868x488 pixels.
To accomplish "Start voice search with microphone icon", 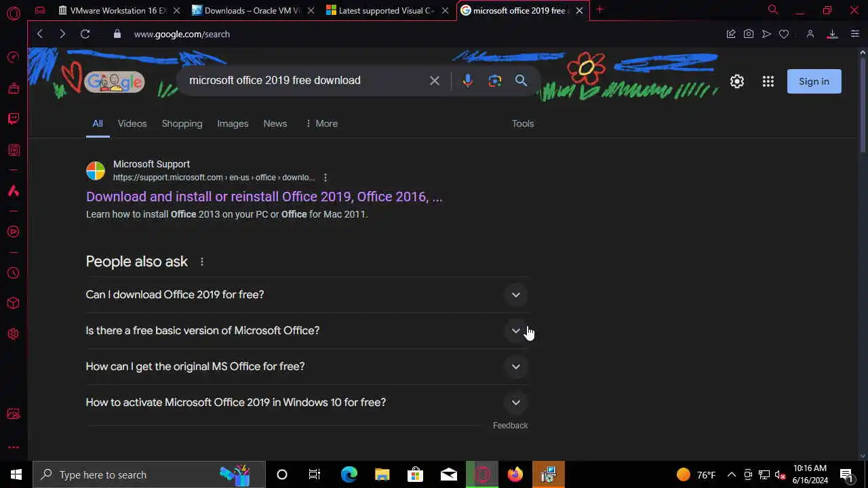I will pos(467,81).
